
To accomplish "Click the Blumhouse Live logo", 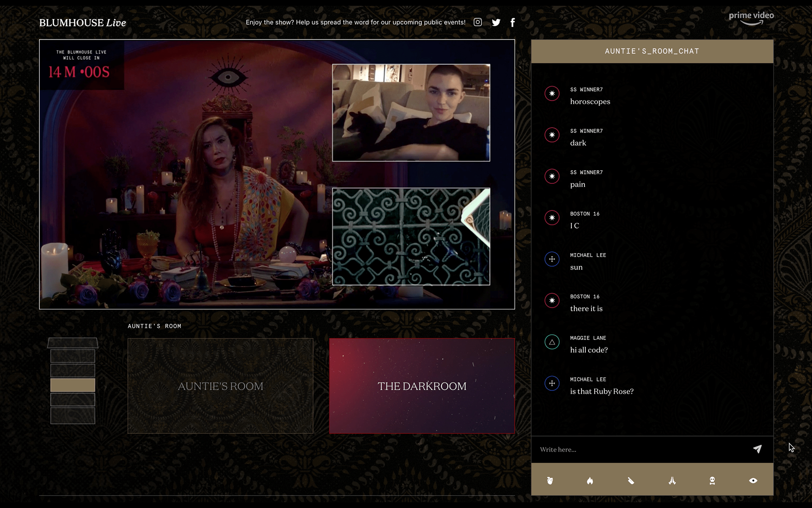I will click(x=82, y=23).
